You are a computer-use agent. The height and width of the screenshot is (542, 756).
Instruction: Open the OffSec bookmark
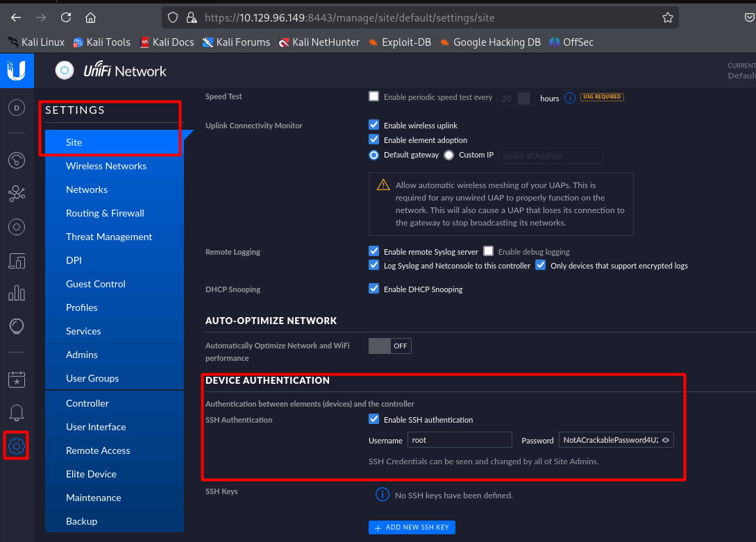coord(571,42)
